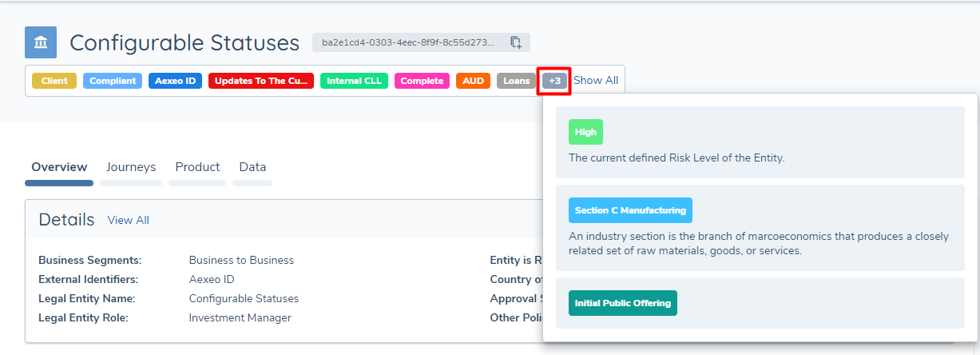Select the Section C Manufacturing badge
The height and width of the screenshot is (355, 980).
pos(630,210)
